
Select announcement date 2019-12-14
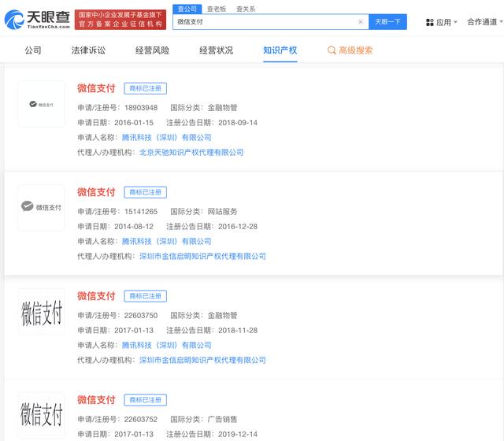(238, 434)
